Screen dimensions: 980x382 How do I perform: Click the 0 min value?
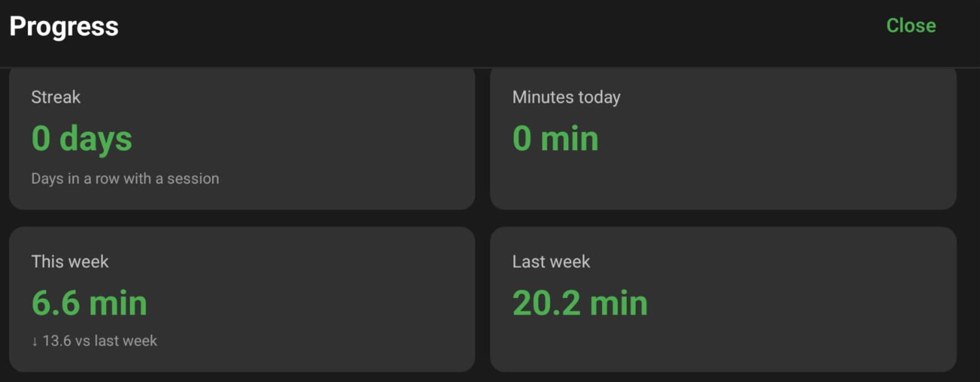555,138
